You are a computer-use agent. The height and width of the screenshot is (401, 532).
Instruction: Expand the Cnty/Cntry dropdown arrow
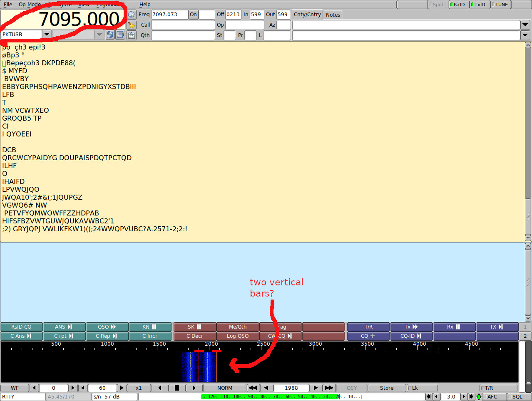(525, 25)
